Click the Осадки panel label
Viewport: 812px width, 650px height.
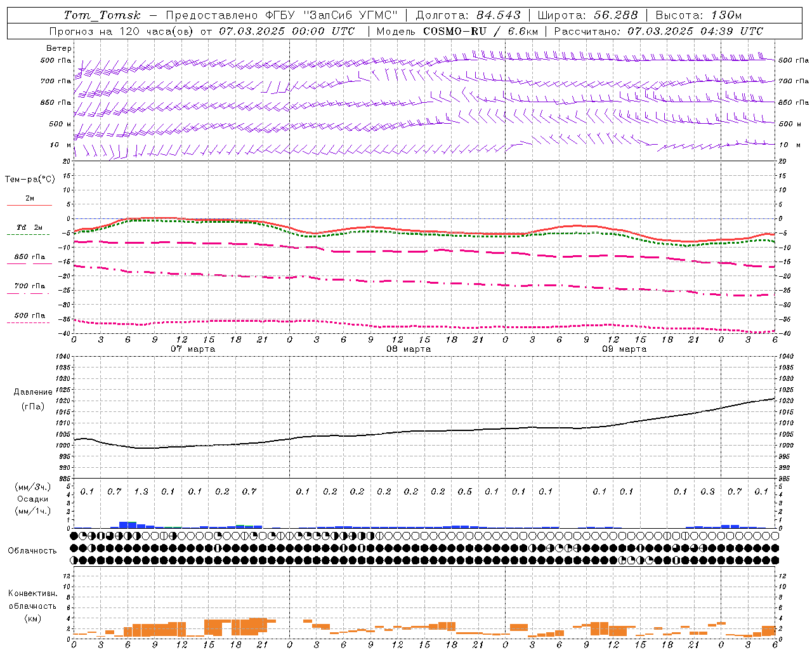33,499
